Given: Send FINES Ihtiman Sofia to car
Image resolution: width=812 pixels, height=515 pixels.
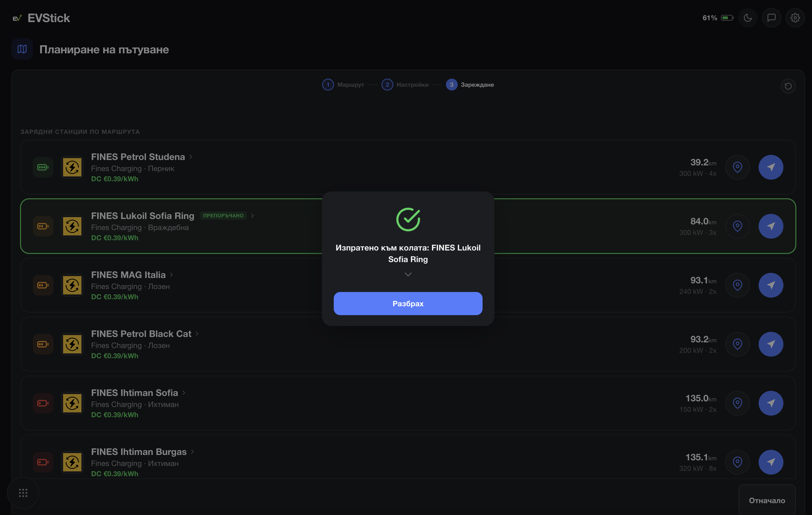Looking at the screenshot, I should tap(771, 403).
